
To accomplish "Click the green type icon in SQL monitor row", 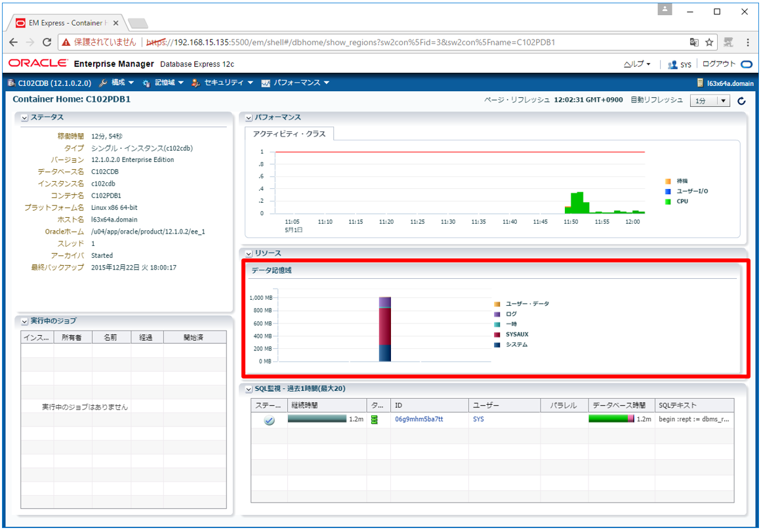I will point(374,420).
